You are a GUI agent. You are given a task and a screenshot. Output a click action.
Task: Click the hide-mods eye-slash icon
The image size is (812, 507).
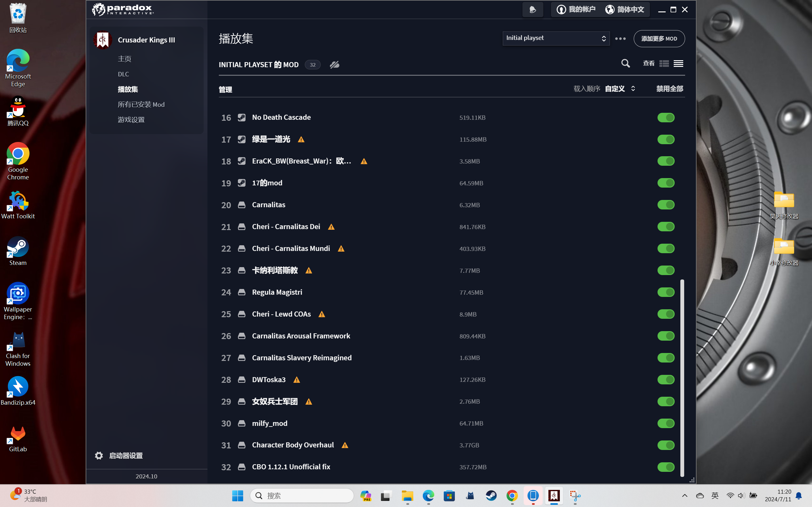tap(335, 65)
